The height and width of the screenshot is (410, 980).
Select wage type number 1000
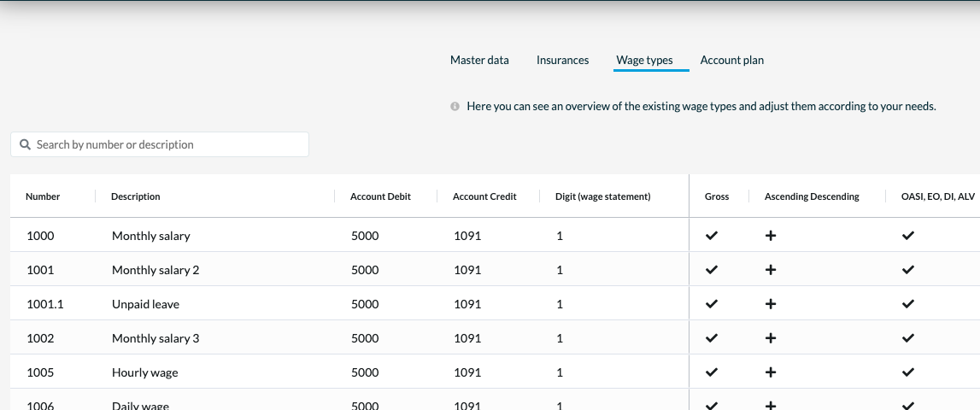pos(41,236)
